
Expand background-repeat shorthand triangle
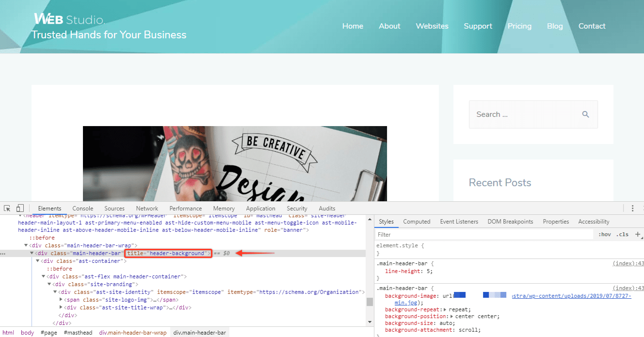coord(445,309)
